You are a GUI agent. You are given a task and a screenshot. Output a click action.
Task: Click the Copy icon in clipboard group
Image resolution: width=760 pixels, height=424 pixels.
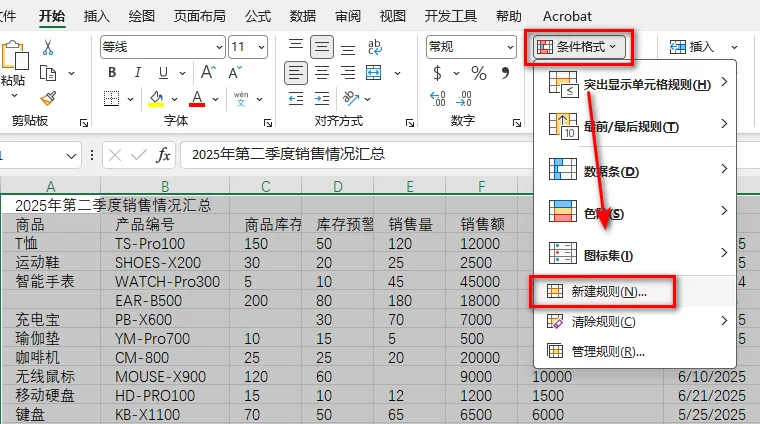(x=48, y=73)
